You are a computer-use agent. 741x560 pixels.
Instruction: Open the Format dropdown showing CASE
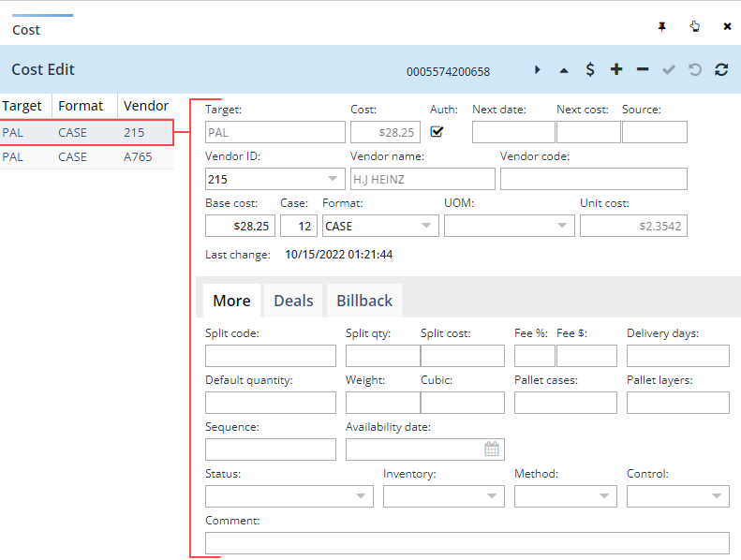pos(427,226)
